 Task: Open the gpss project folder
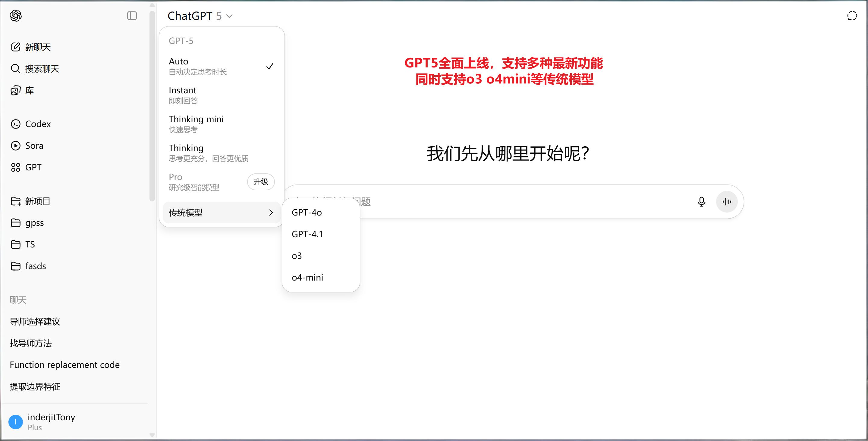click(x=34, y=223)
